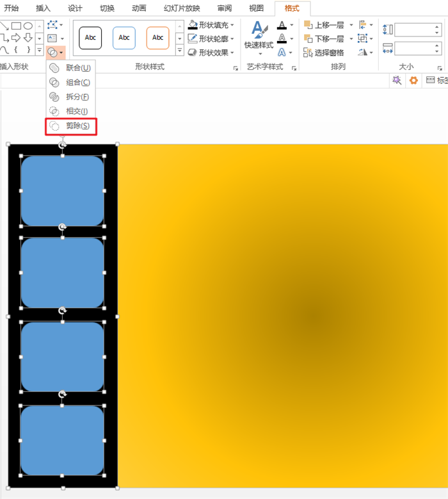Choose 组合(C) combine from merge menu
The width and height of the screenshot is (448, 499).
tap(70, 83)
